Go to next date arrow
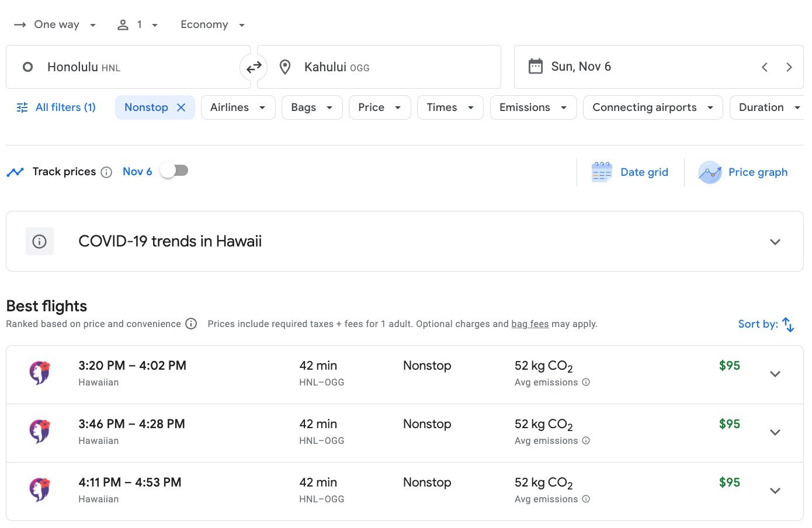812x528 pixels. [789, 67]
